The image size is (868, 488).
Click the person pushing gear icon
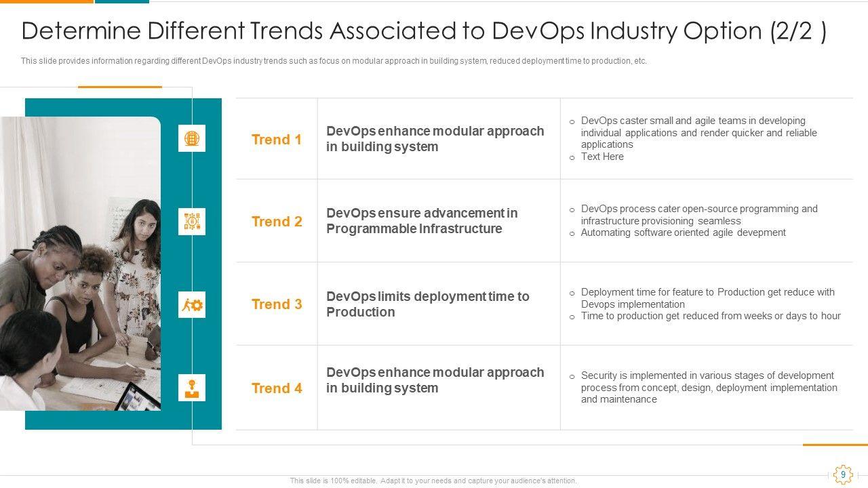point(192,305)
